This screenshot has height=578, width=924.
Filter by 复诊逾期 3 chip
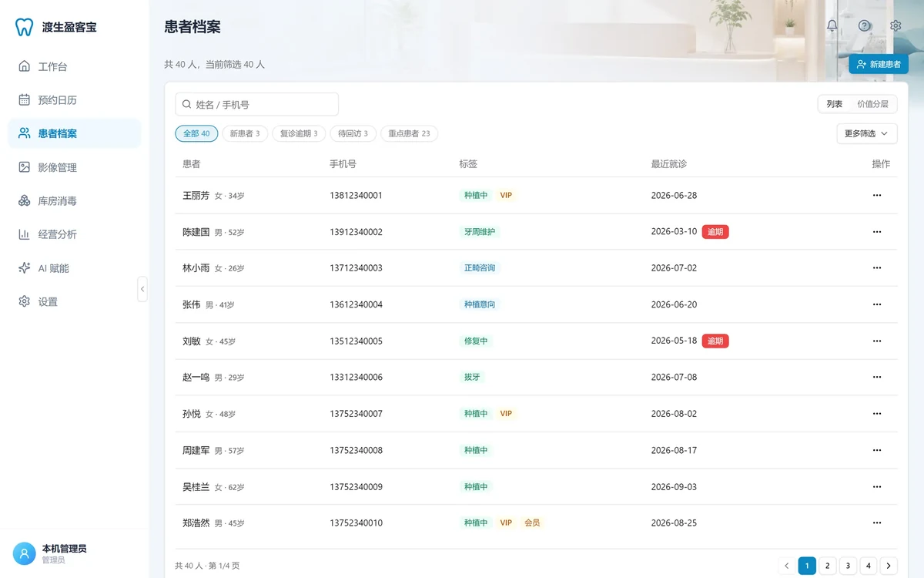point(299,133)
